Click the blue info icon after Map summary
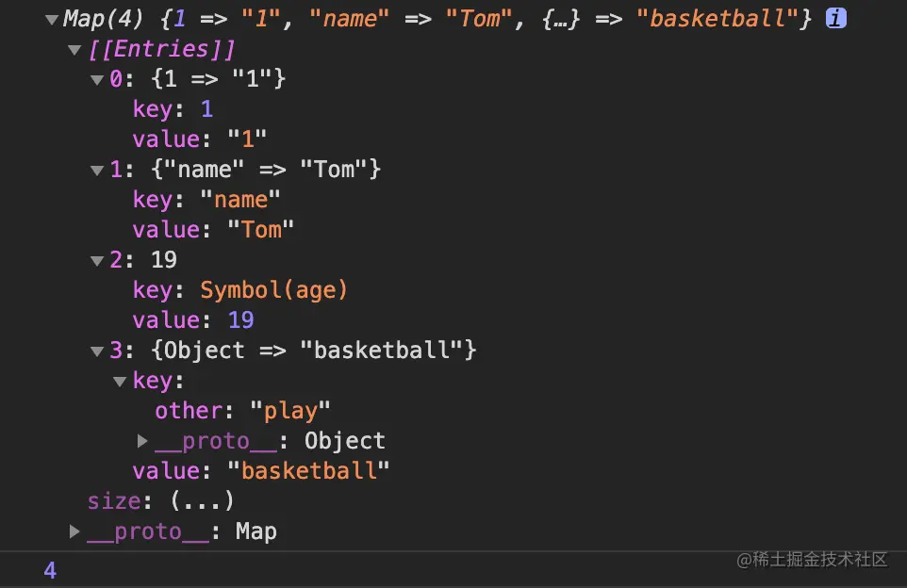The width and height of the screenshot is (907, 588). pos(836,19)
